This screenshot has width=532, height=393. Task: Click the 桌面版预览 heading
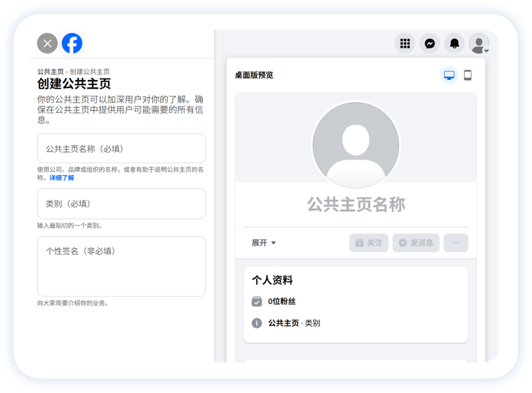(x=254, y=75)
